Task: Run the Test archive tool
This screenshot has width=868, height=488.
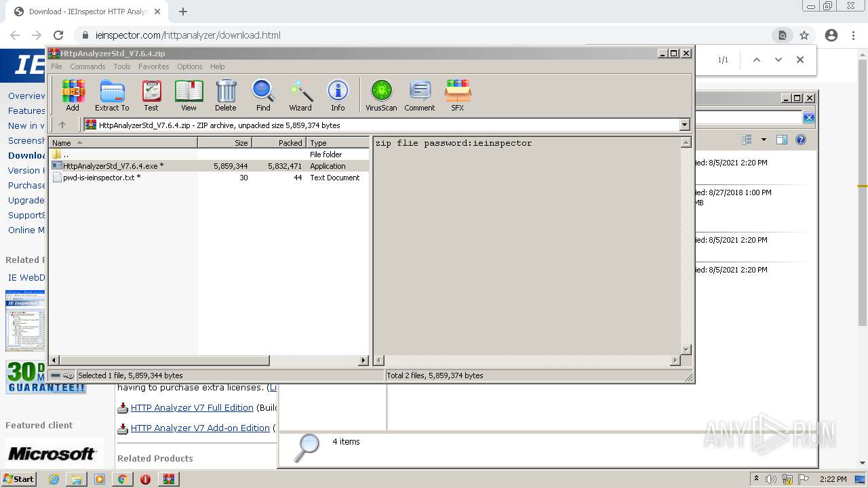Action: point(151,95)
